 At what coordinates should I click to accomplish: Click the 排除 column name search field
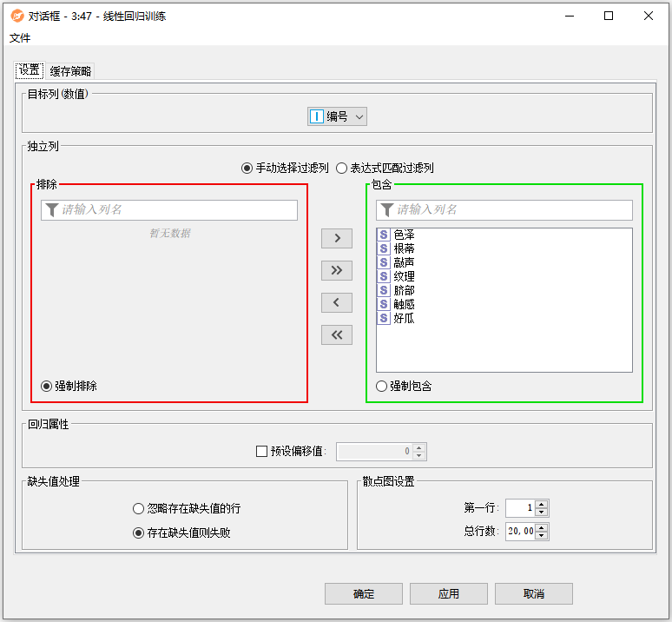pyautogui.click(x=169, y=210)
